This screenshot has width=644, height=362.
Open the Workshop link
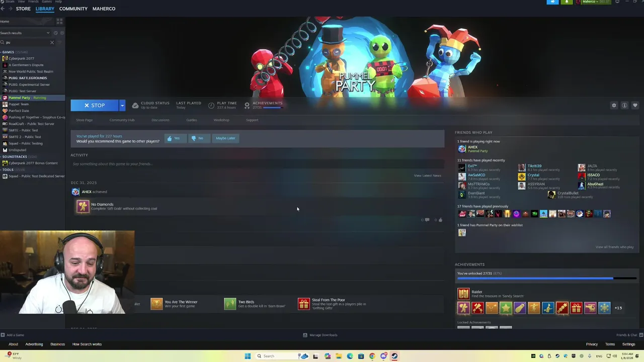pos(221,120)
